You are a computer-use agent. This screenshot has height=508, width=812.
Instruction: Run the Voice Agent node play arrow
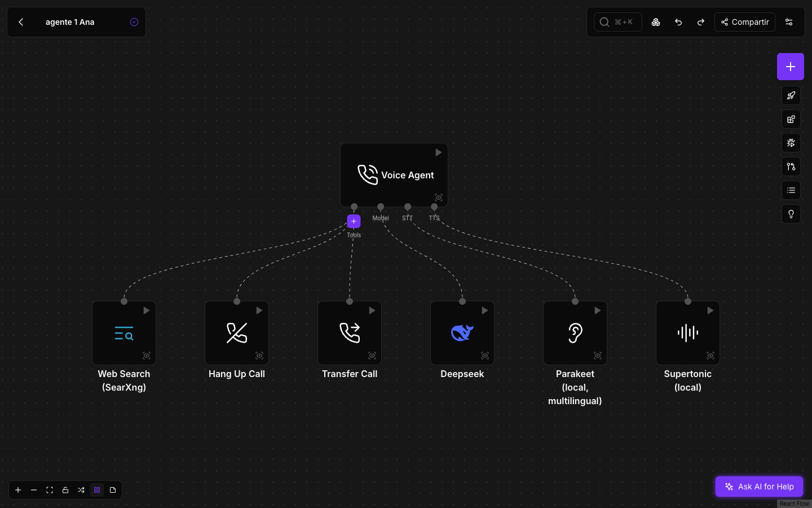438,152
